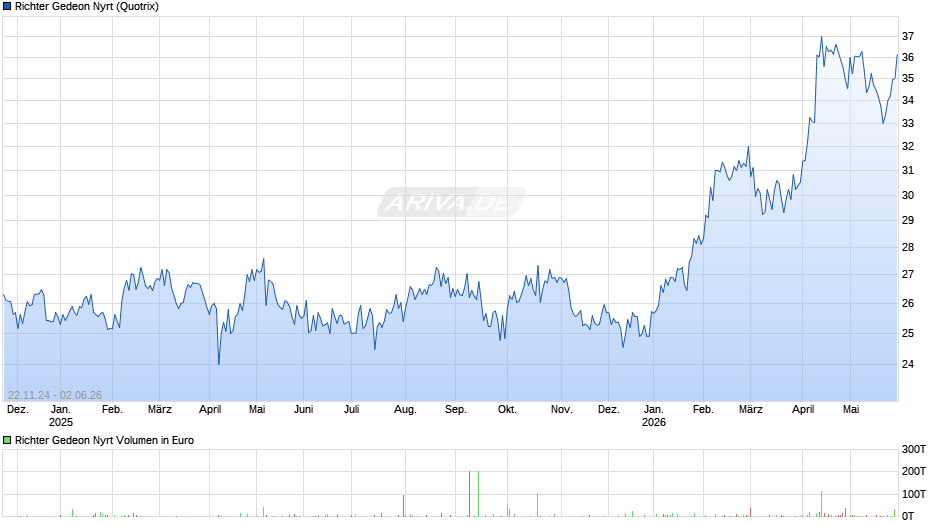Viewport: 940px width, 526px height.
Task: Click the price axis value 24
Action: point(908,364)
